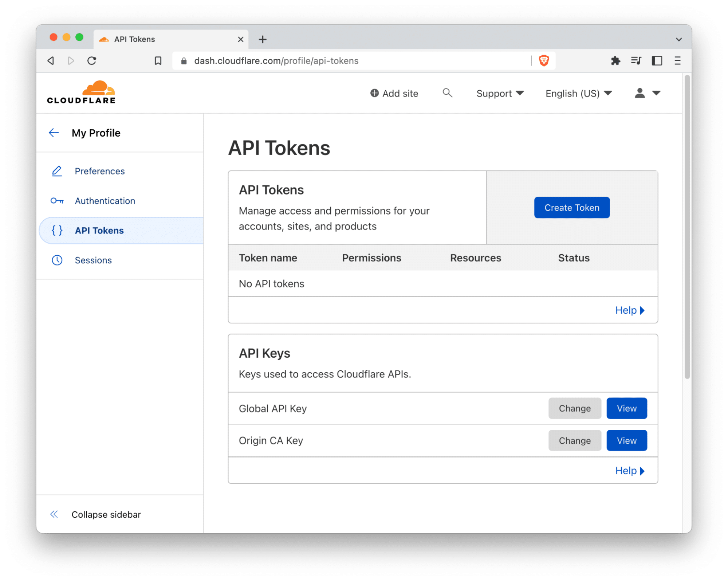The image size is (728, 581).
Task: Click the Token name column header
Action: tap(268, 258)
